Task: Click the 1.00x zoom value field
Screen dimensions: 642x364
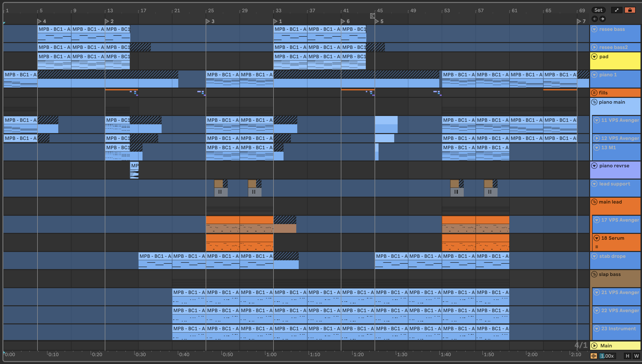Action: tap(607, 356)
